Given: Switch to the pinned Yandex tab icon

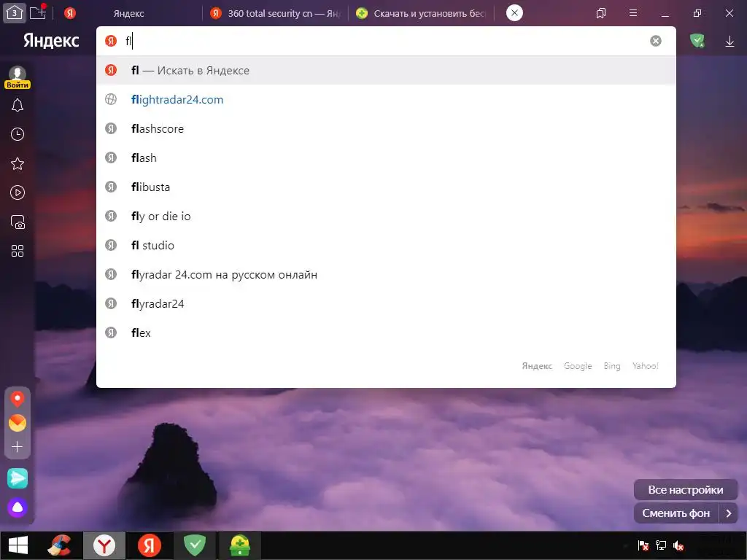Looking at the screenshot, I should pyautogui.click(x=70, y=13).
